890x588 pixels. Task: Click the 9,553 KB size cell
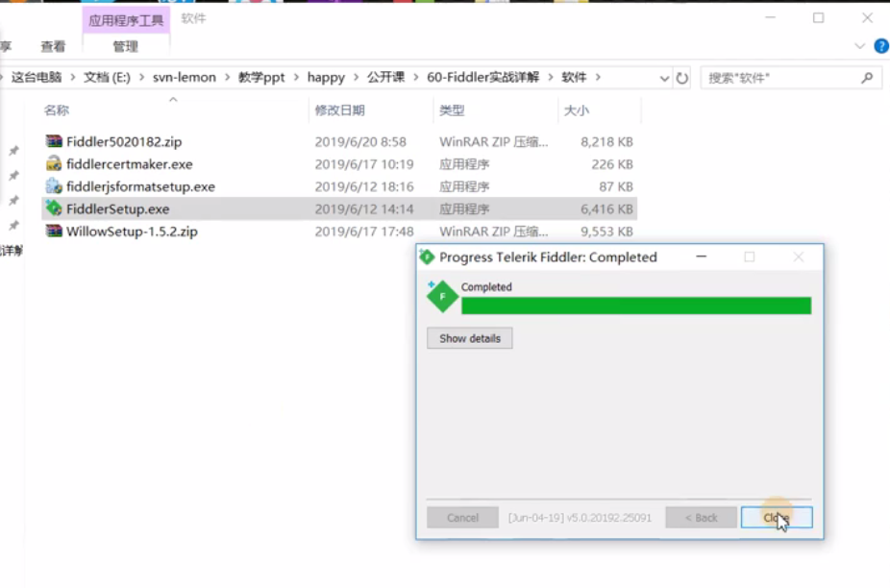tap(606, 232)
